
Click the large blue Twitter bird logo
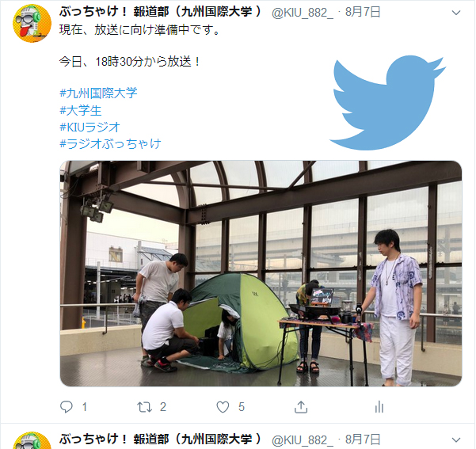pos(387,103)
